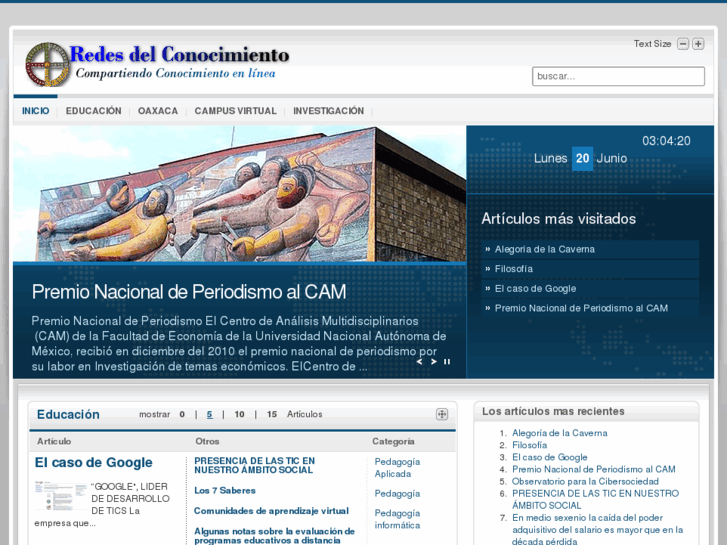727x545 pixels.
Task: Click the clock showing 03:04:20
Action: [x=666, y=141]
